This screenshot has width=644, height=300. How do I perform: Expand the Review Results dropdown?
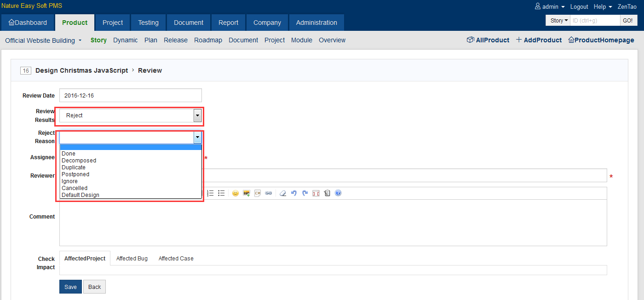tap(197, 115)
